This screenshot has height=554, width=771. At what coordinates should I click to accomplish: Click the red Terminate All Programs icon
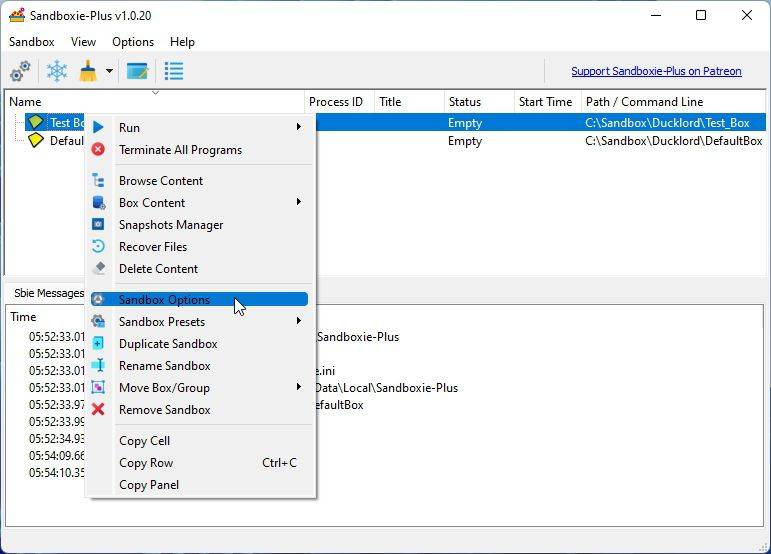click(98, 149)
